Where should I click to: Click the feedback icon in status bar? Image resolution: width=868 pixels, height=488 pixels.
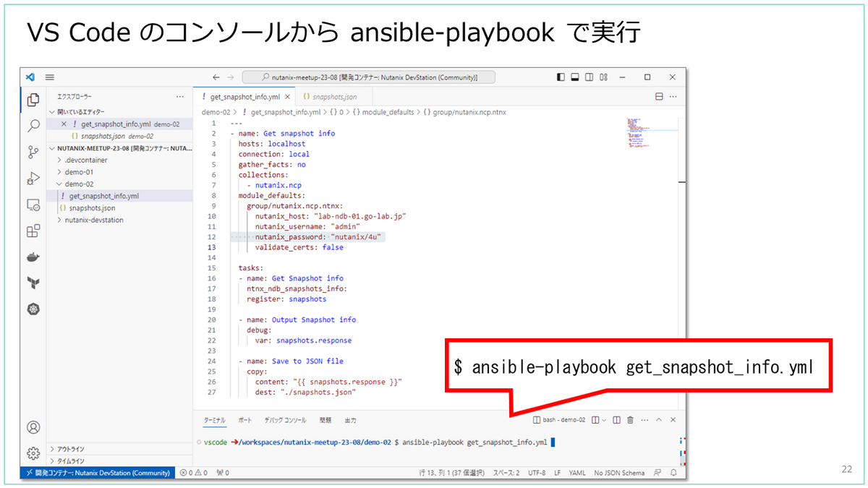657,473
